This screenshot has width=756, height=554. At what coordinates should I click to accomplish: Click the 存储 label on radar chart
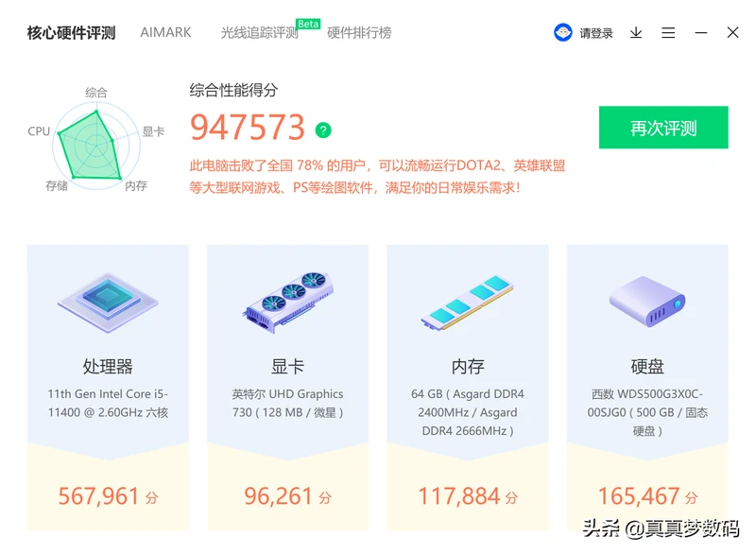click(57, 186)
